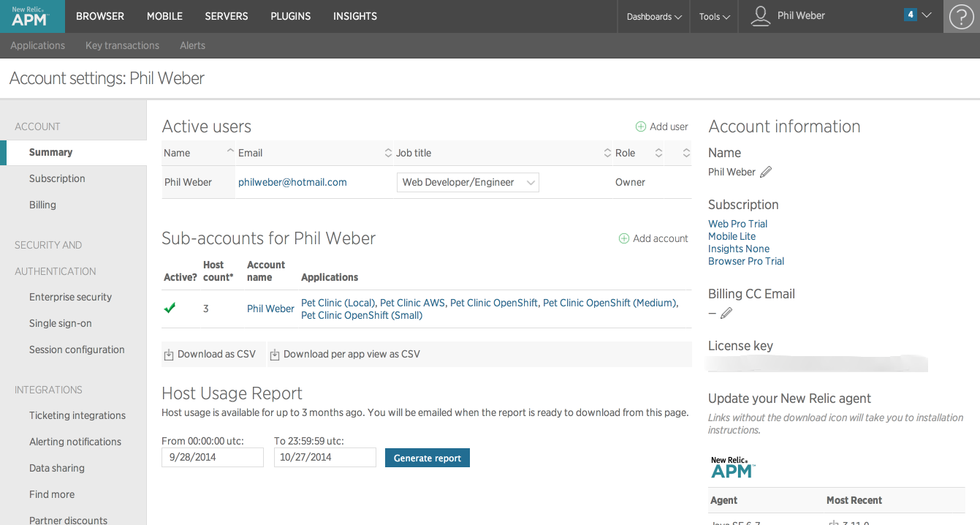The image size is (980, 525).
Task: Open the Pet Clinic (Local) application
Action: pyautogui.click(x=338, y=303)
